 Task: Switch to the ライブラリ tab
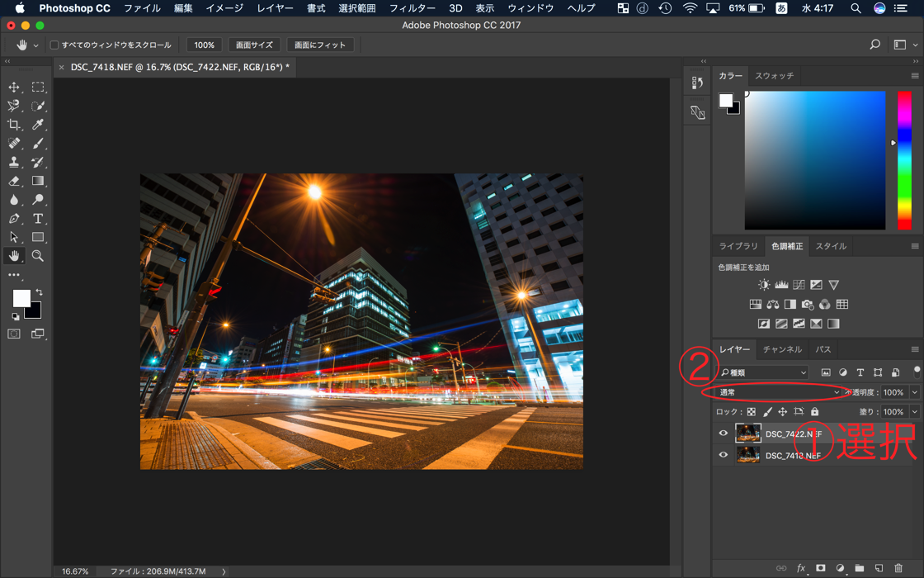(738, 246)
